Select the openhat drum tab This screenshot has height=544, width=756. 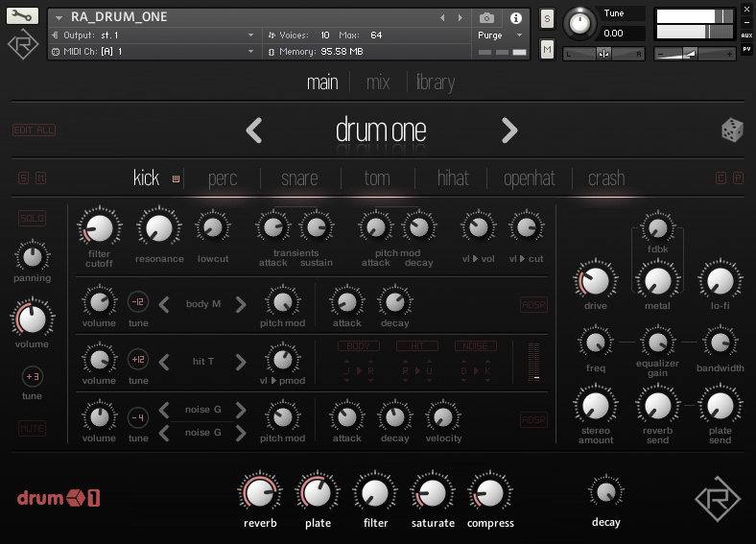tap(530, 178)
